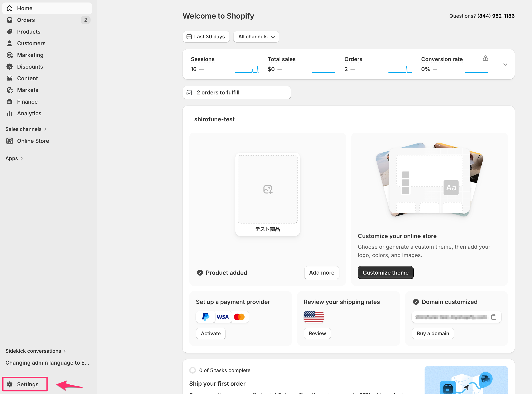Image resolution: width=532 pixels, height=394 pixels.
Task: Expand Sidekick conversations list
Action: pos(36,351)
